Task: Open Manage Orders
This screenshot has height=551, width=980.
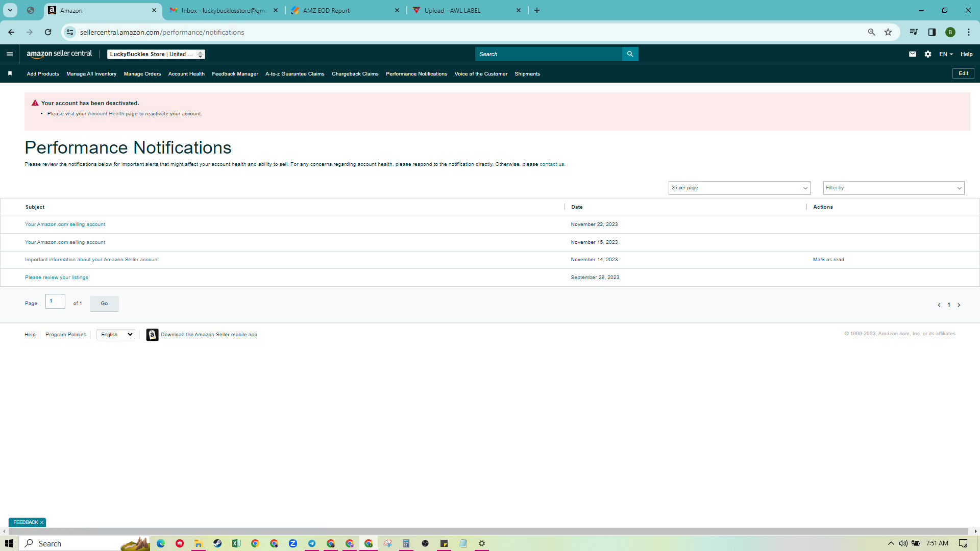Action: [142, 74]
